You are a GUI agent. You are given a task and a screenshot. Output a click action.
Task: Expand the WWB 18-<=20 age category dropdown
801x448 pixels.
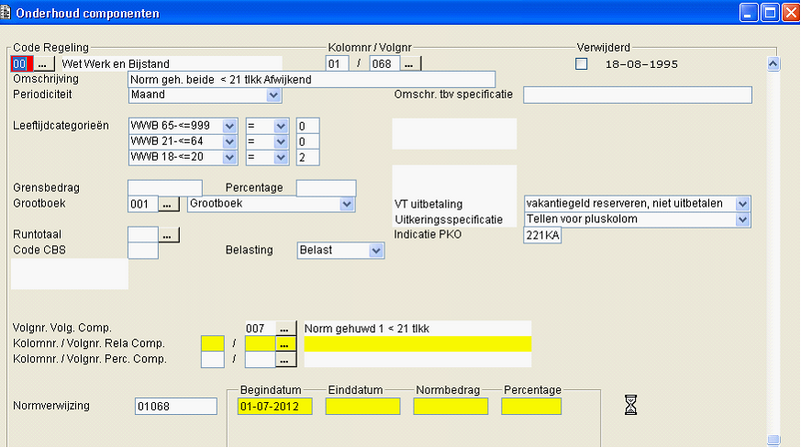pyautogui.click(x=229, y=157)
